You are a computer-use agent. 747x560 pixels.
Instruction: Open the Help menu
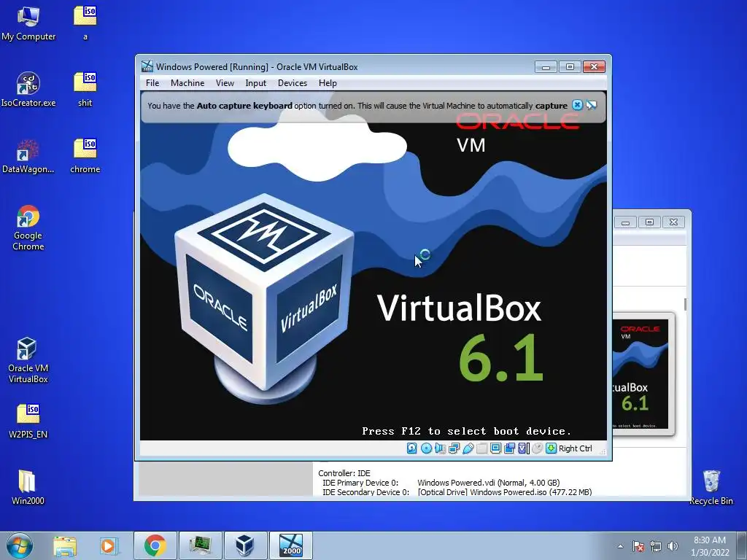(328, 83)
